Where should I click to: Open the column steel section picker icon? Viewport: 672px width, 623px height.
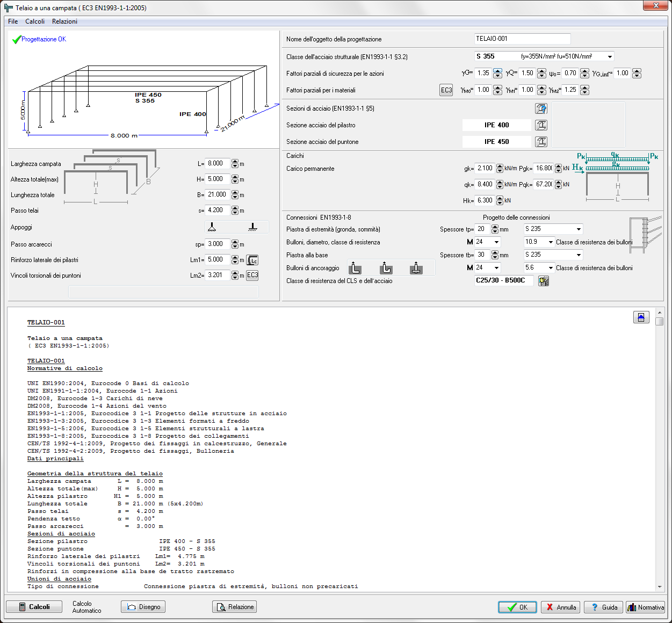coord(541,125)
